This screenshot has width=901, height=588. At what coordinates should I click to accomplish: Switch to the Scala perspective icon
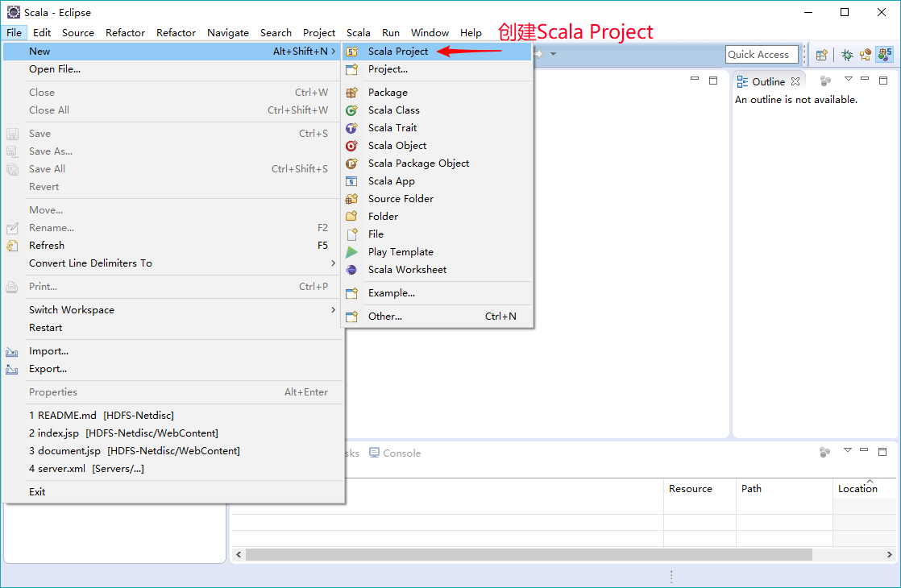(885, 55)
